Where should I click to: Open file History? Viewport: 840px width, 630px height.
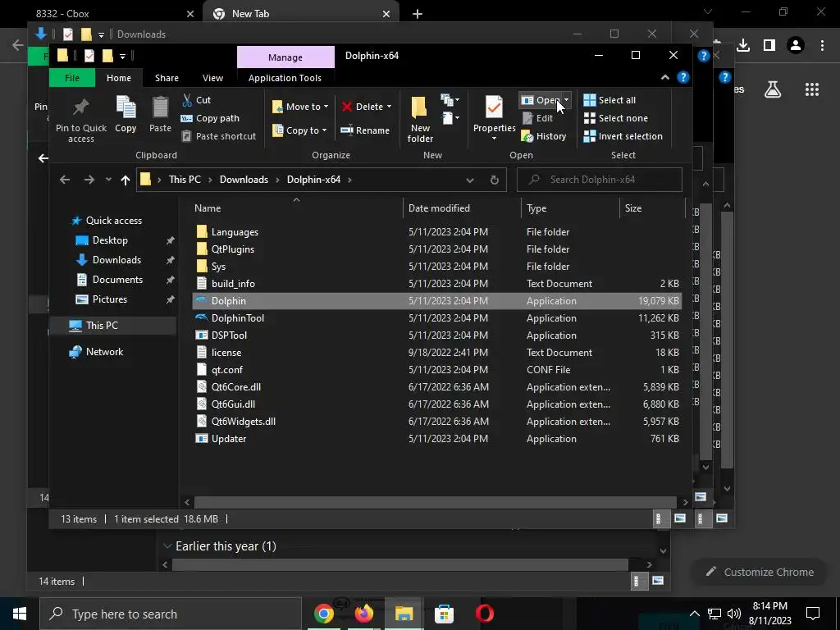[x=544, y=136]
